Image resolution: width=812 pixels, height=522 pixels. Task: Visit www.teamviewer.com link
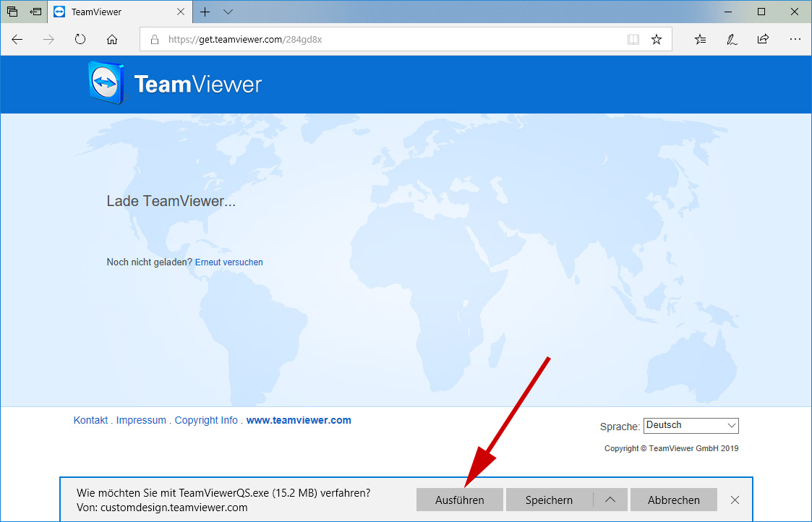coord(299,420)
